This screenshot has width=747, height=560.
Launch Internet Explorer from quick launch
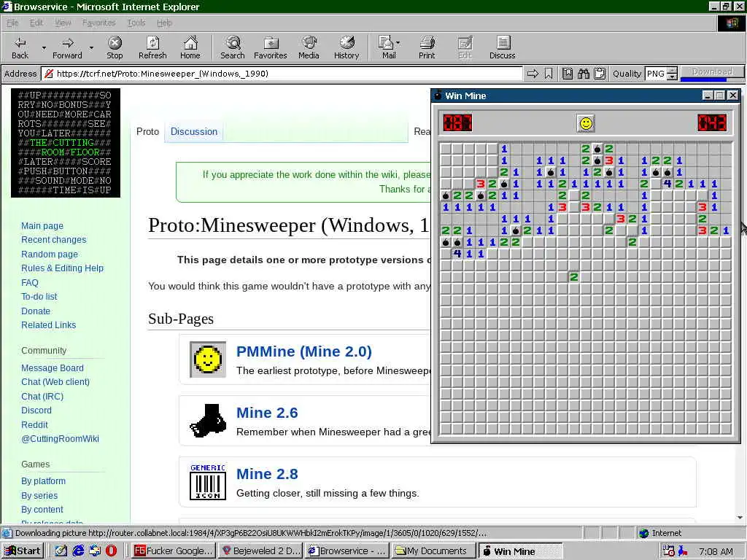pyautogui.click(x=78, y=551)
